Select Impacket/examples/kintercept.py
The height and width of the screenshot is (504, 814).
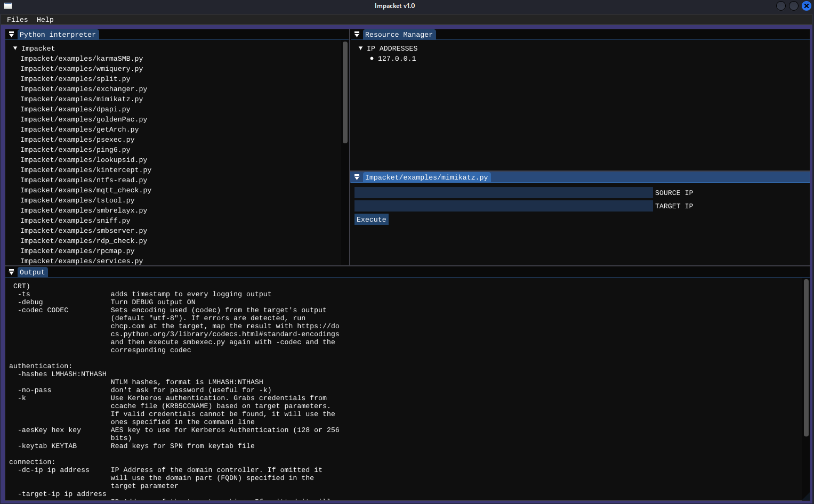pyautogui.click(x=86, y=170)
